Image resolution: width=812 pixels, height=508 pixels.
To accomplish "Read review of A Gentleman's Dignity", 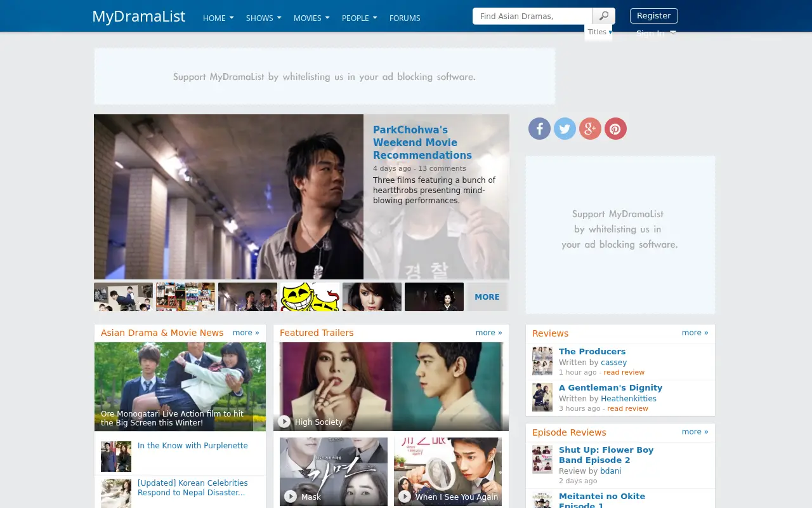I will coord(627,409).
